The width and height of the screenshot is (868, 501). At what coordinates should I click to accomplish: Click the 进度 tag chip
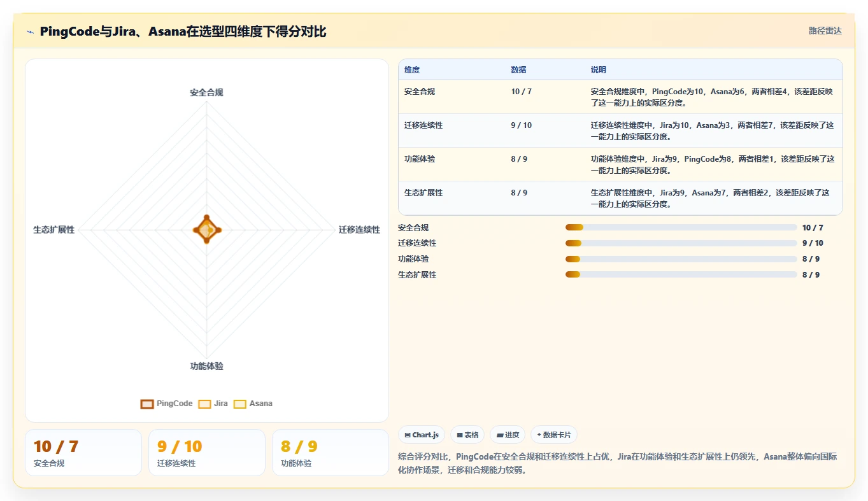508,435
